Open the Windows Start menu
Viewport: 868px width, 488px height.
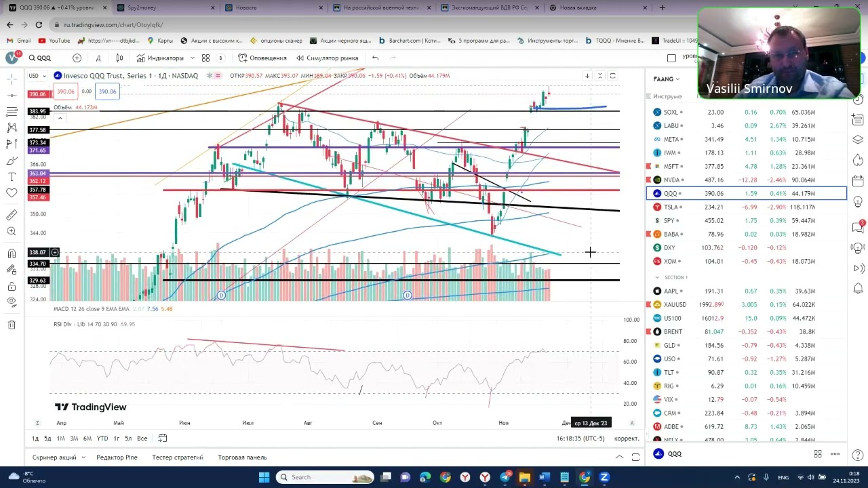click(264, 477)
